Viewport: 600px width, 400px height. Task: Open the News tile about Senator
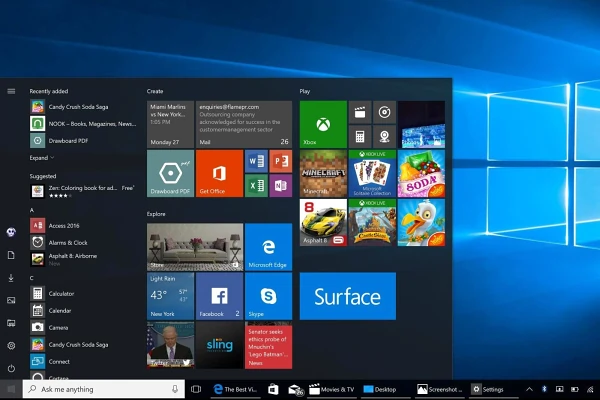pyautogui.click(x=268, y=345)
